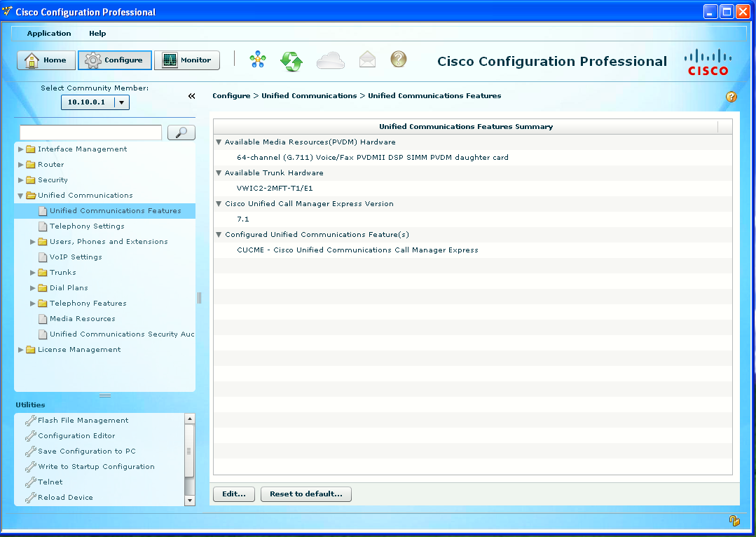
Task: Open the Monitor view
Action: pos(187,60)
